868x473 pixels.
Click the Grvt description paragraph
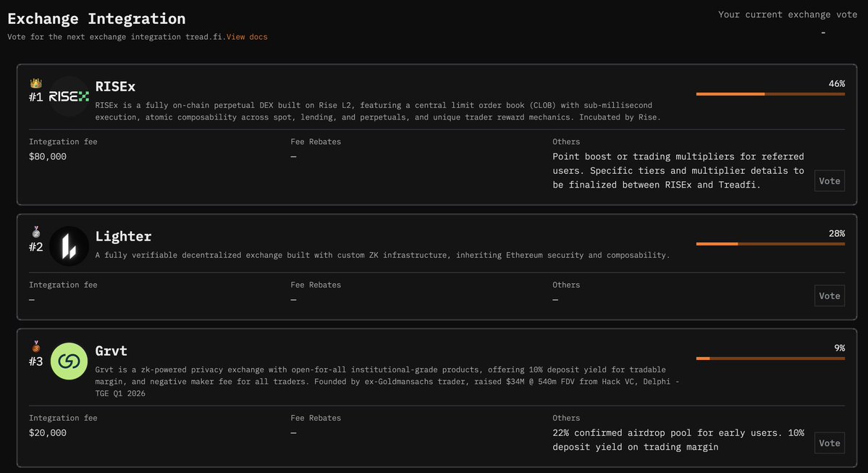pyautogui.click(x=387, y=382)
